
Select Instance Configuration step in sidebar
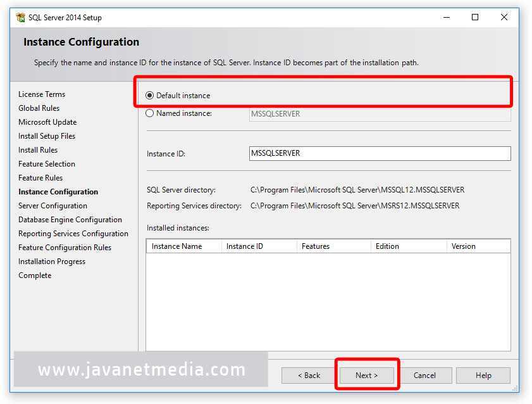pos(58,191)
